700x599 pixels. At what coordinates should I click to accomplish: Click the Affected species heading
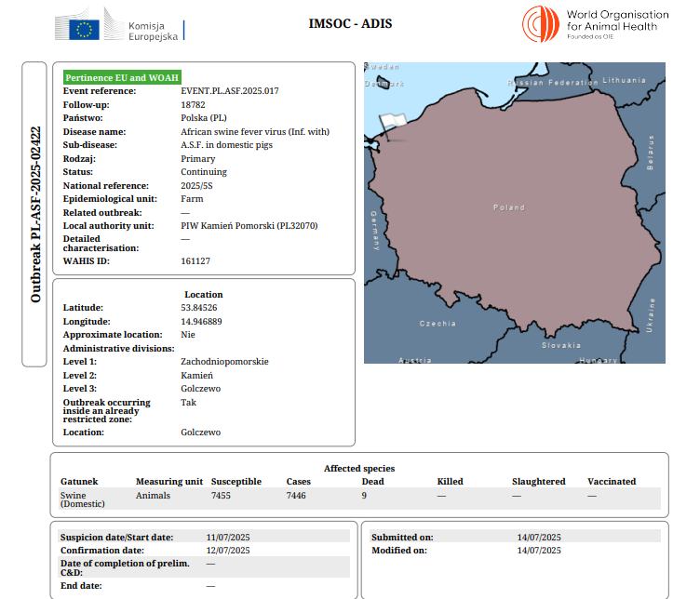pos(359,468)
